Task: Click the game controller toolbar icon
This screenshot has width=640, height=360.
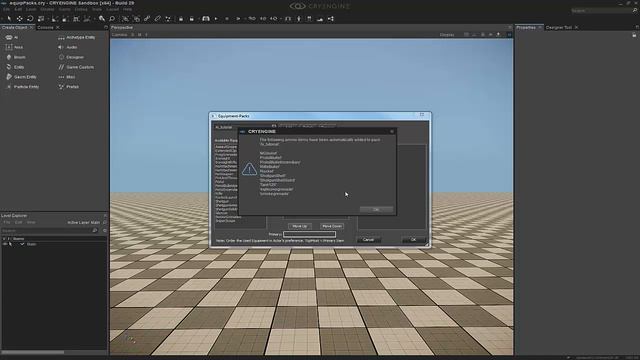Action: (206, 19)
